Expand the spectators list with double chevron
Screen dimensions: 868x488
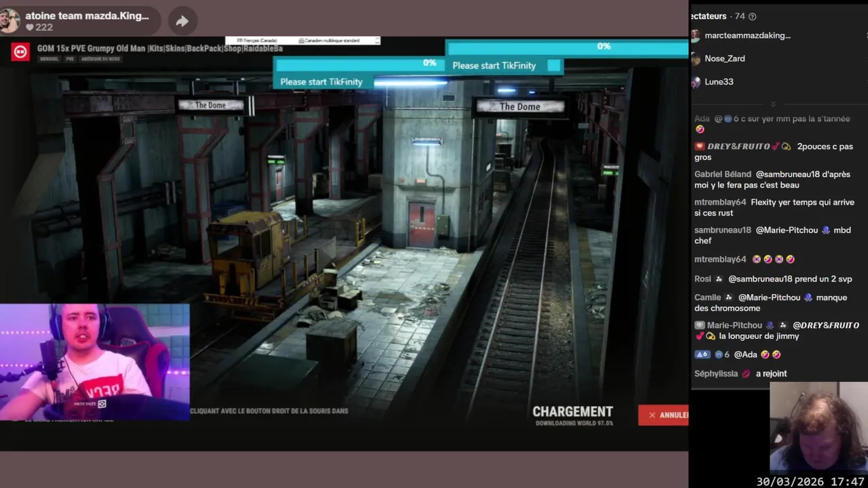773,104
